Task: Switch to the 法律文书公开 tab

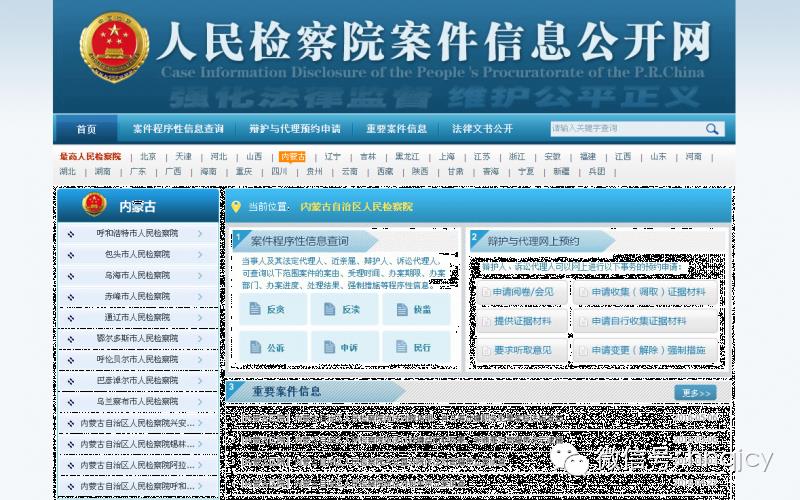Action: (x=482, y=129)
